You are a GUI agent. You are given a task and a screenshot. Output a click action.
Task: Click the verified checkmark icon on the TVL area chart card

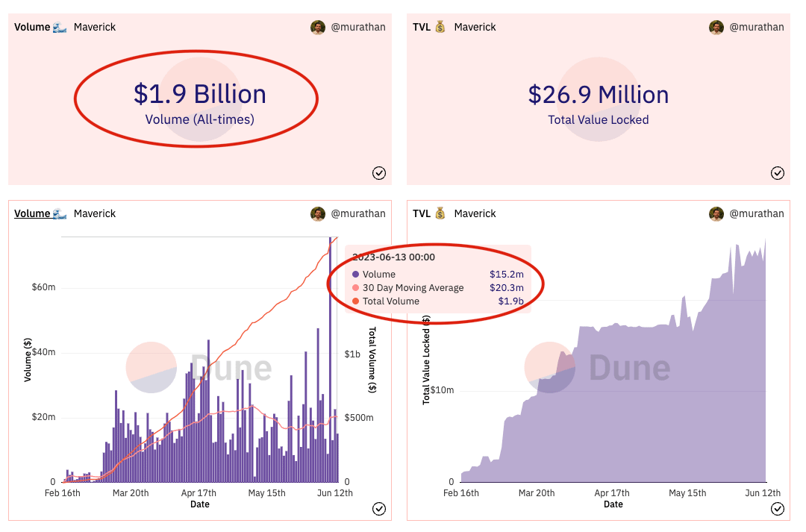(x=777, y=509)
